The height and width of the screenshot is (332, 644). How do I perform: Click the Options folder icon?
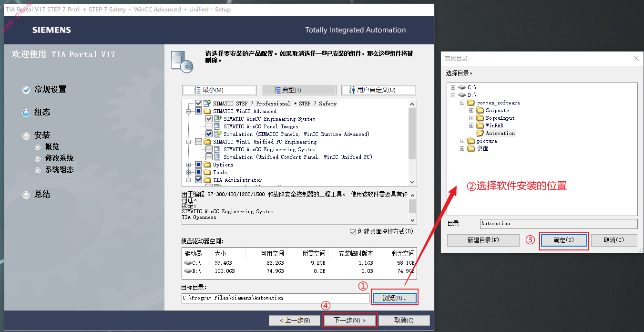click(207, 165)
